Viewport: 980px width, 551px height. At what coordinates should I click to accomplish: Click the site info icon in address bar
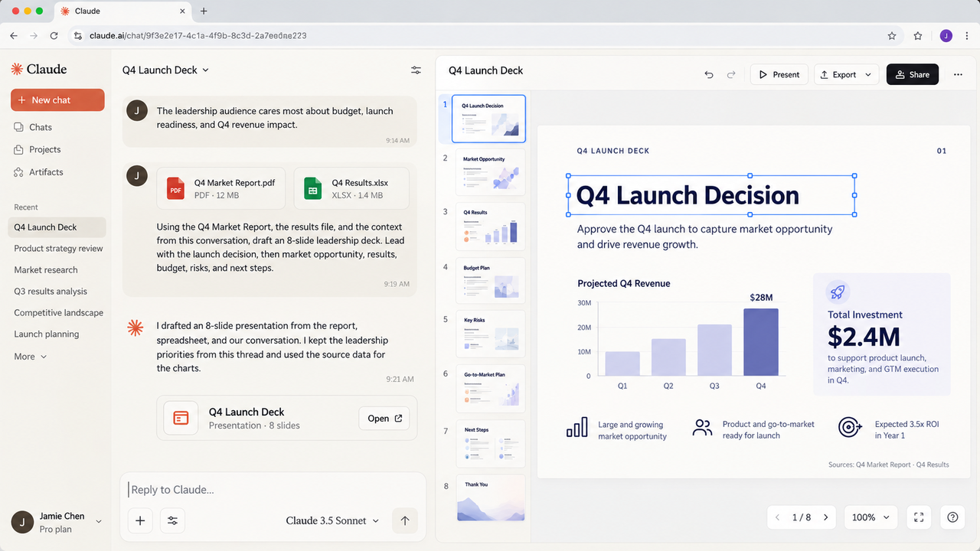(77, 35)
